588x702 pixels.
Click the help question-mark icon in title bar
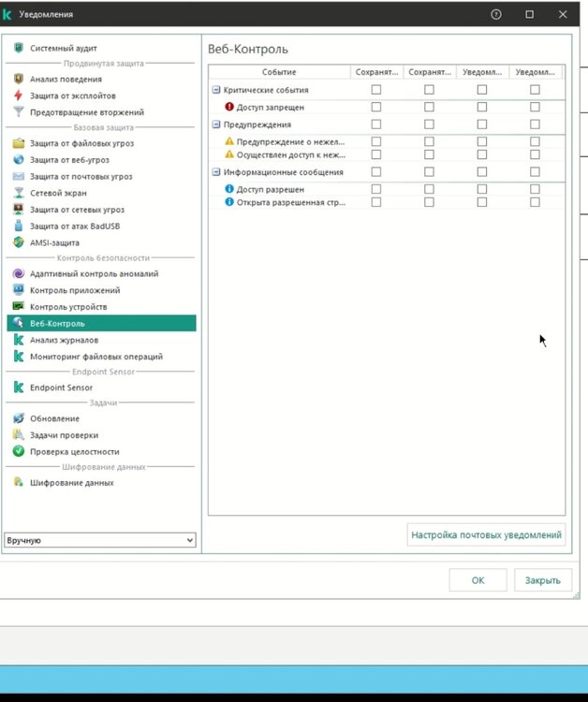pyautogui.click(x=495, y=14)
